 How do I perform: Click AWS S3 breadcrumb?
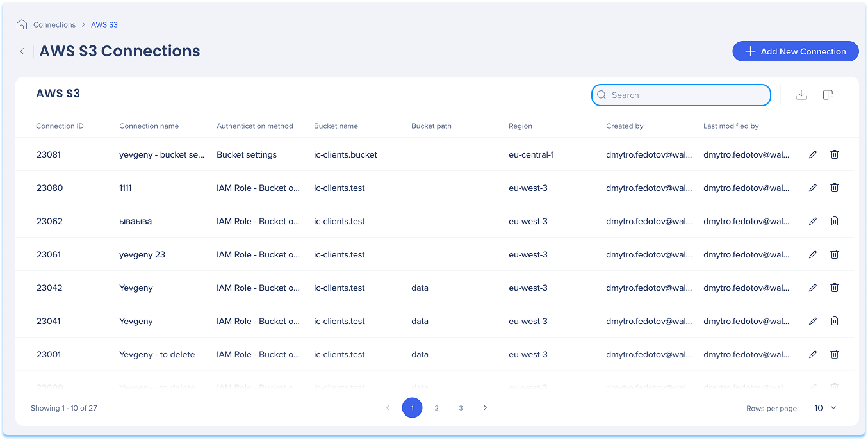(x=104, y=25)
